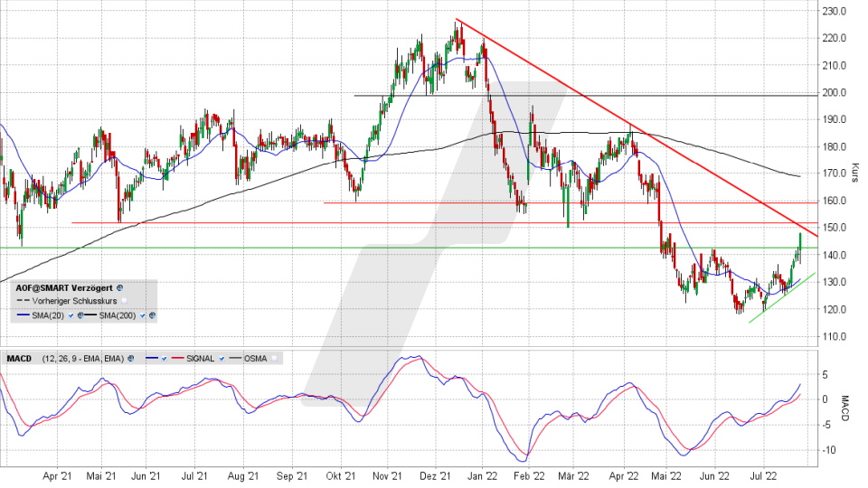The width and height of the screenshot is (868, 488).
Task: Click the Nov '21 date label
Action: click(x=387, y=476)
